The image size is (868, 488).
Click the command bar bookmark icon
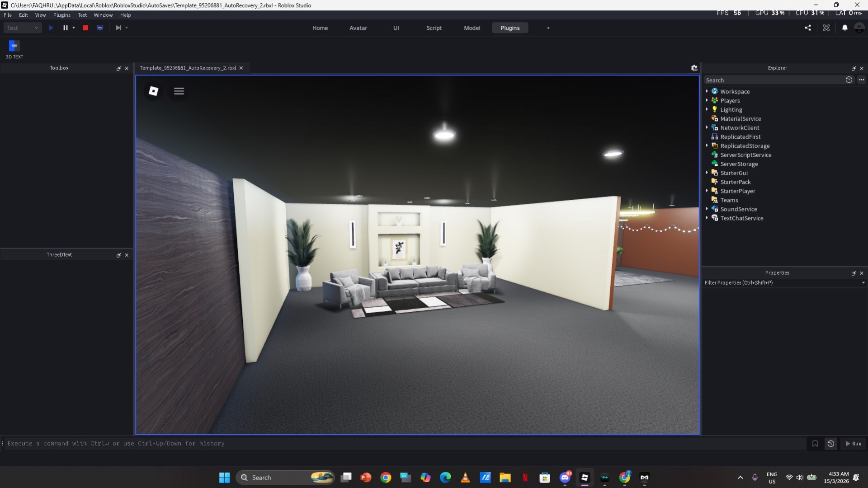(815, 443)
